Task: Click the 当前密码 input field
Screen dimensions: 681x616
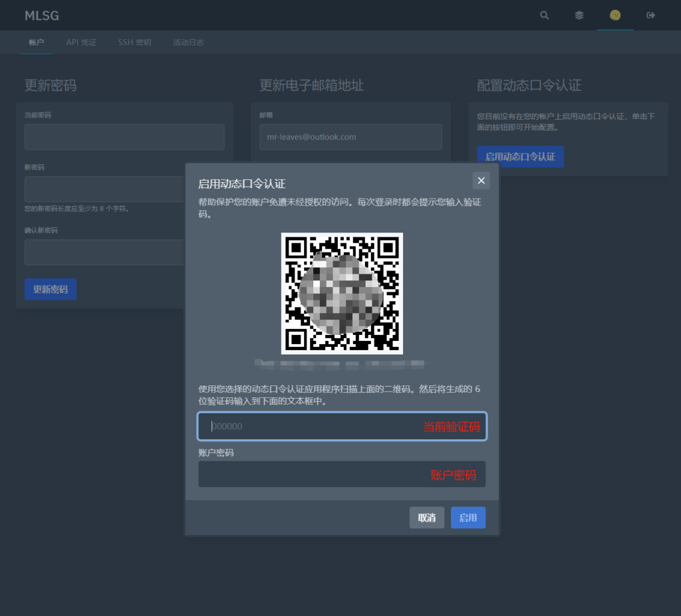Action: pyautogui.click(x=124, y=137)
